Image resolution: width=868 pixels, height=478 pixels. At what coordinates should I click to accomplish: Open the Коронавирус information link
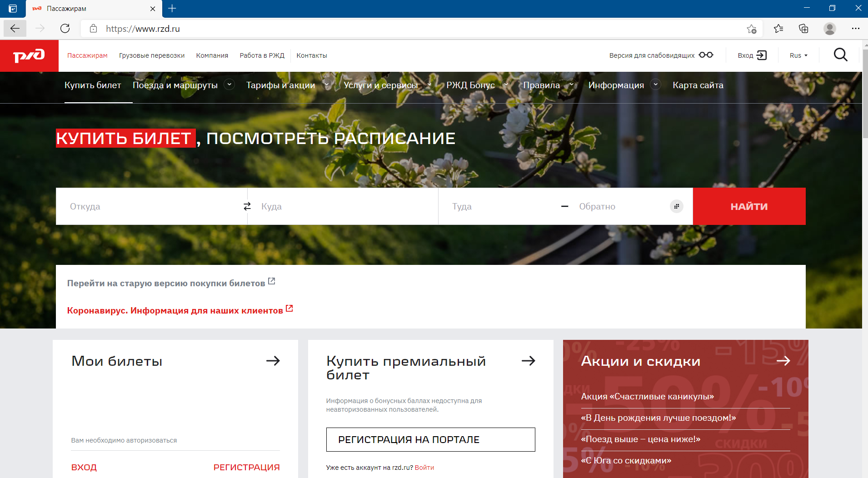click(175, 310)
